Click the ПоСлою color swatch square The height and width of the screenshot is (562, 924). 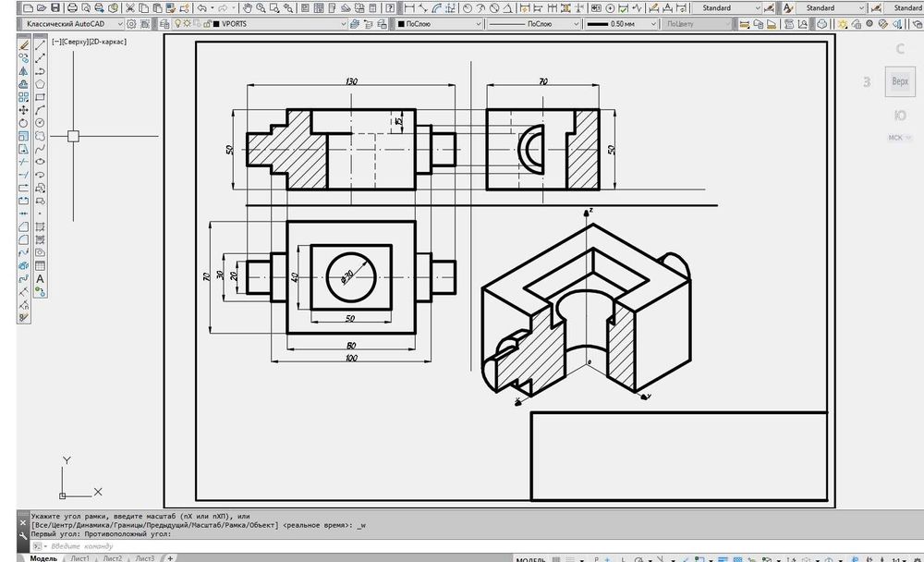point(401,24)
